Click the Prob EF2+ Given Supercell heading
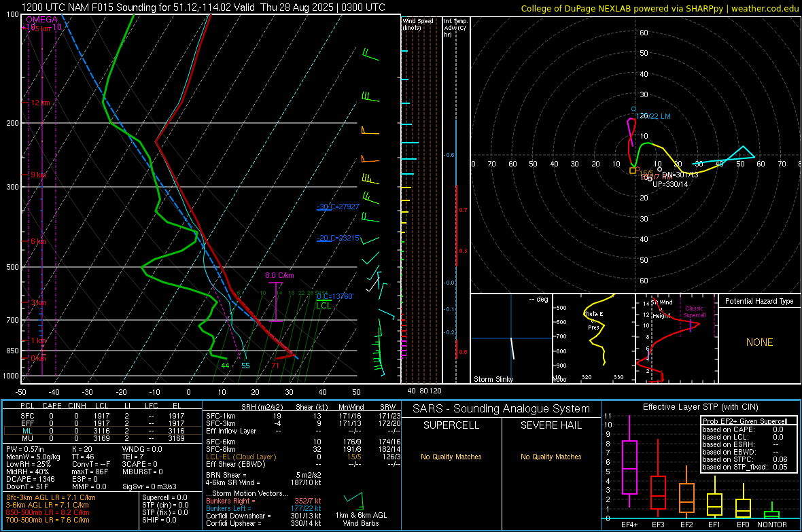 coord(745,421)
